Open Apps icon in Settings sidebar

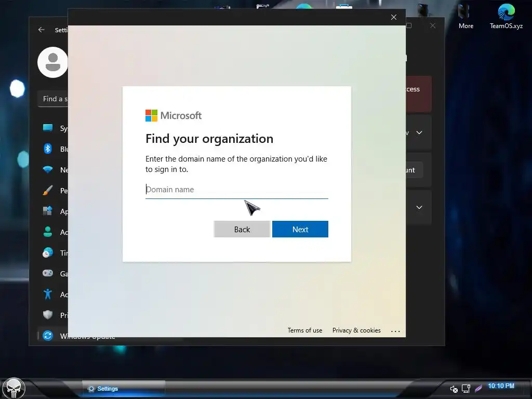[x=48, y=211]
